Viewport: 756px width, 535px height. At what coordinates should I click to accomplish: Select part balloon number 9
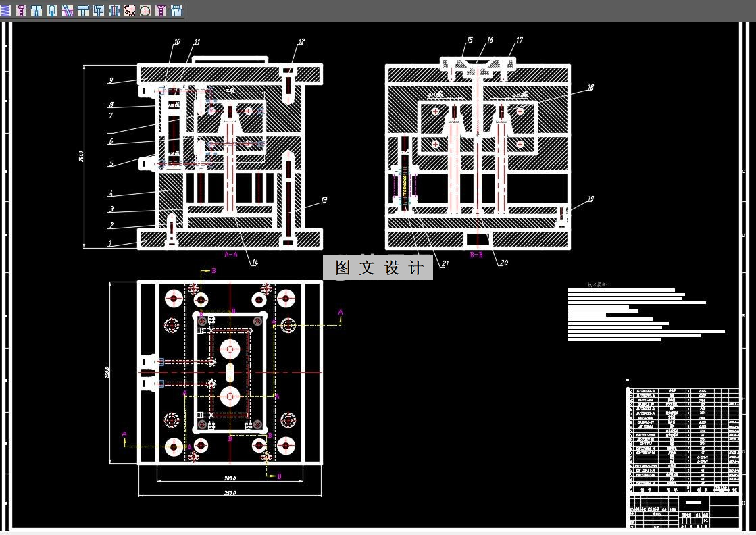111,80
